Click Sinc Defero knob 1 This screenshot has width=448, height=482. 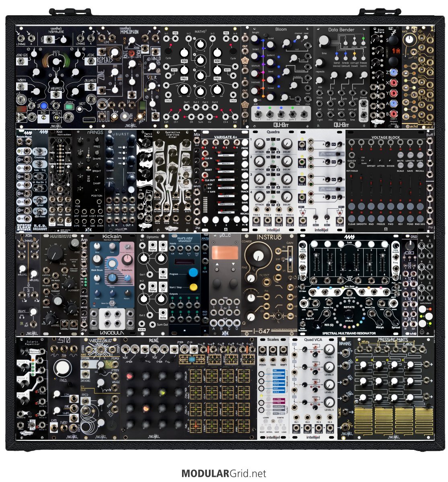pos(375,39)
